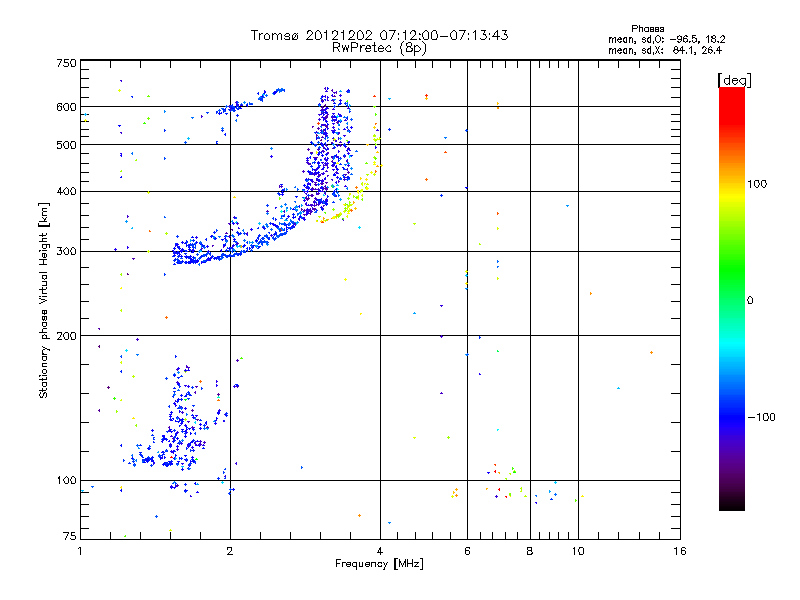Click the '4' tick label on the frequency axis
The image size is (800, 600).
(x=380, y=551)
